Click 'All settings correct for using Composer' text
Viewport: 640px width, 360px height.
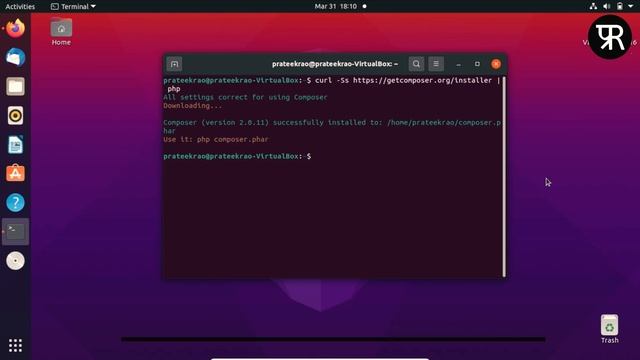(245, 97)
